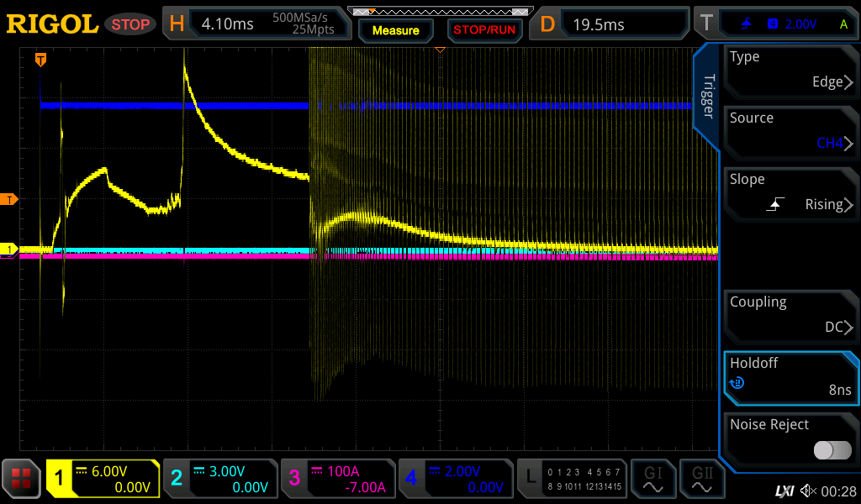Click the channel 1 ground reference marker
Viewport: 861px width, 504px height.
pos(9,249)
